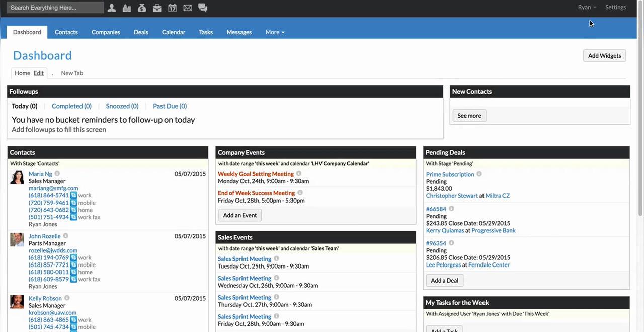Show Completed (0) followups
Image resolution: width=644 pixels, height=332 pixels.
[x=71, y=106]
